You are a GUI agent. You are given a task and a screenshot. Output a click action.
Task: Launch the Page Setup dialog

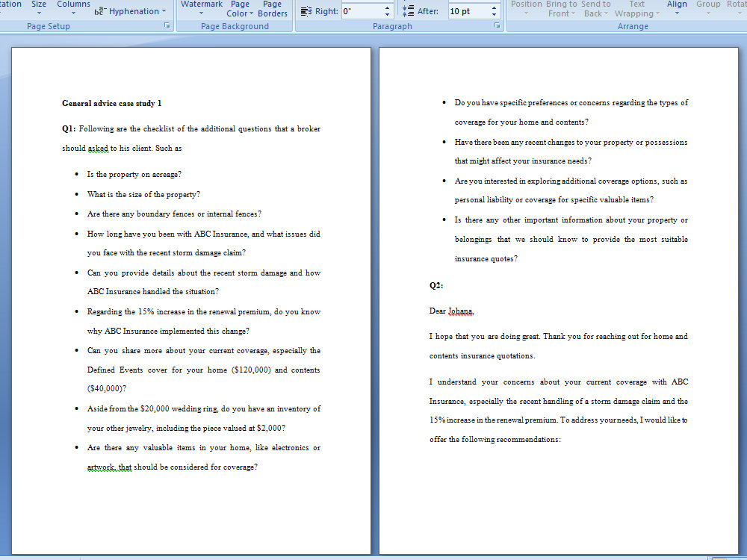[x=167, y=25]
